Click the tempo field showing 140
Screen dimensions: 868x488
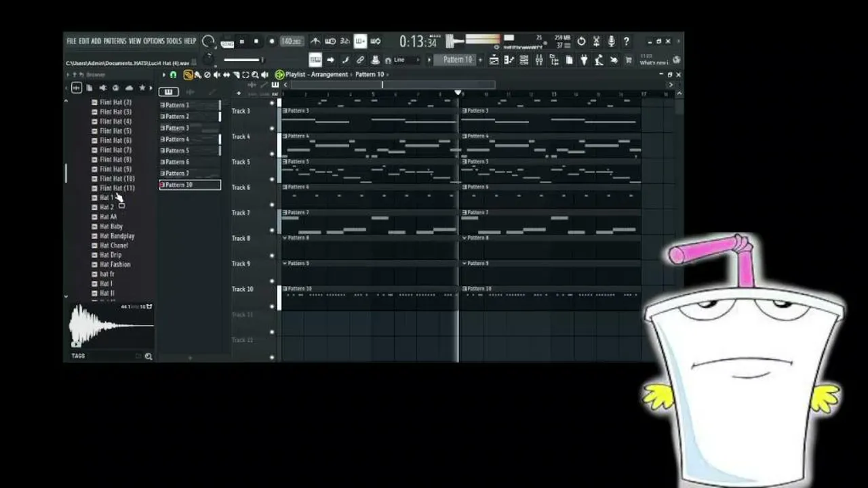tap(292, 41)
